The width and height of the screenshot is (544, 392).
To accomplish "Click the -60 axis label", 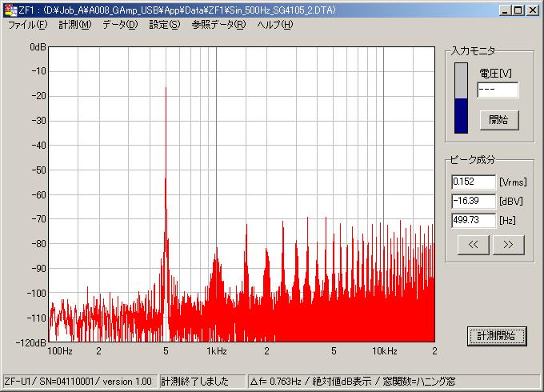I will pos(38,195).
